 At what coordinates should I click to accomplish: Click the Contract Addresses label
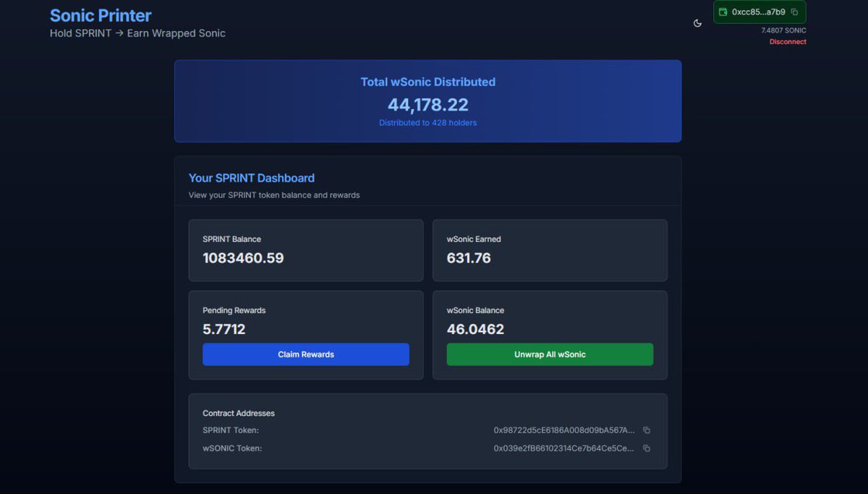239,414
